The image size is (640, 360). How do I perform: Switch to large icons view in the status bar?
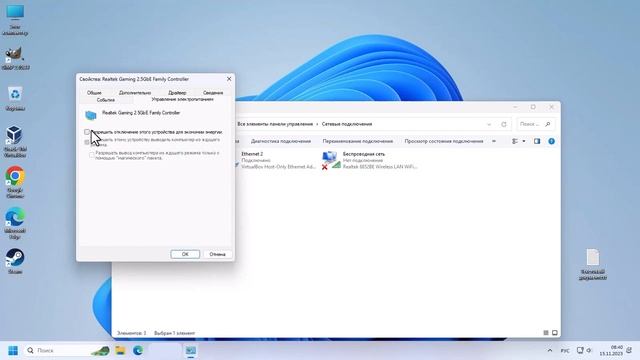pos(555,333)
